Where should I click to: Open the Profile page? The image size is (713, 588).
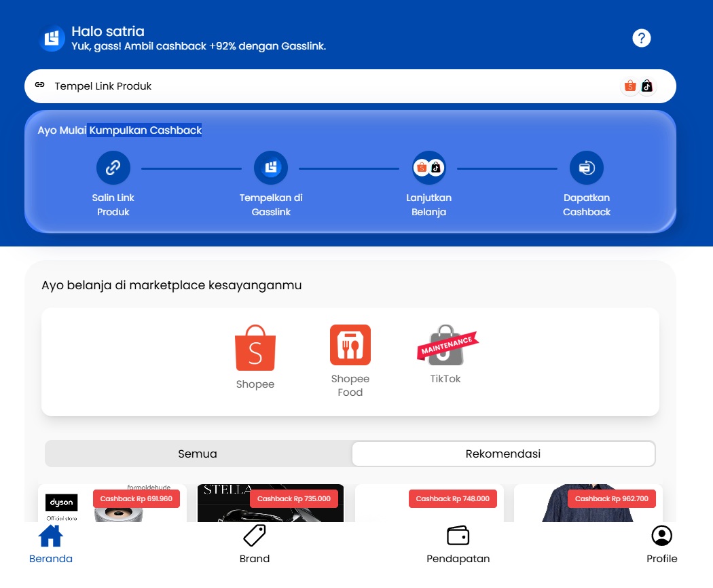(x=661, y=544)
